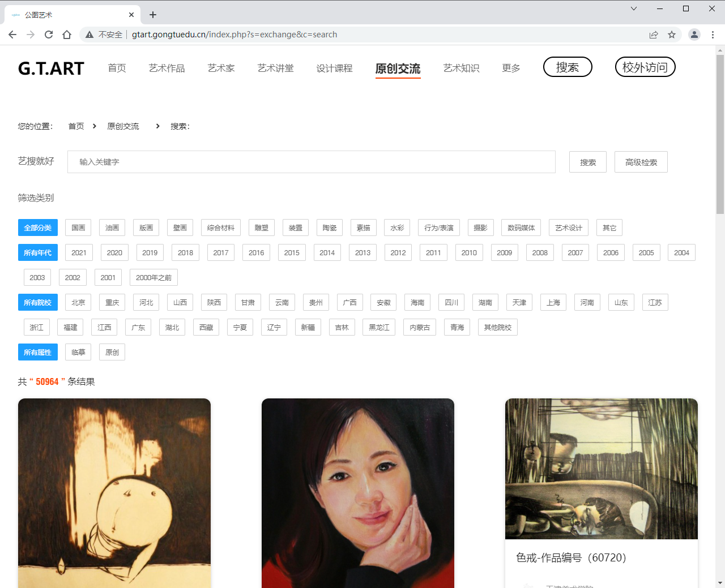
Task: Open the woodburn figure artwork thumbnail
Action: coord(114,493)
